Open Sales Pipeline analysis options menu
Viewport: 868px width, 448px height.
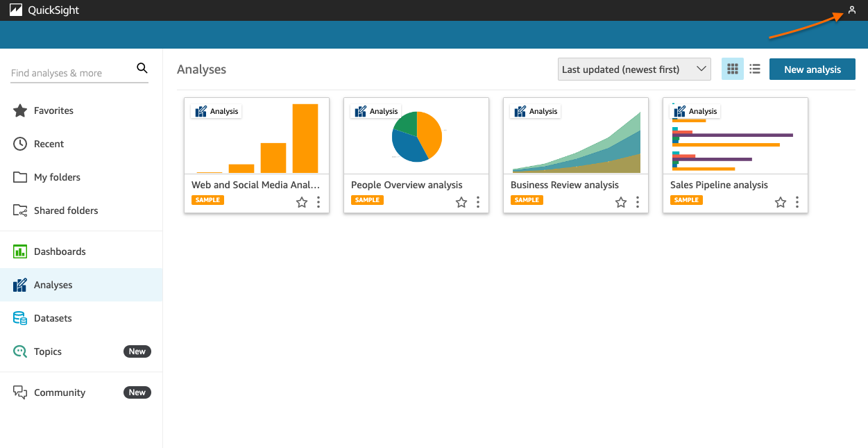(797, 202)
